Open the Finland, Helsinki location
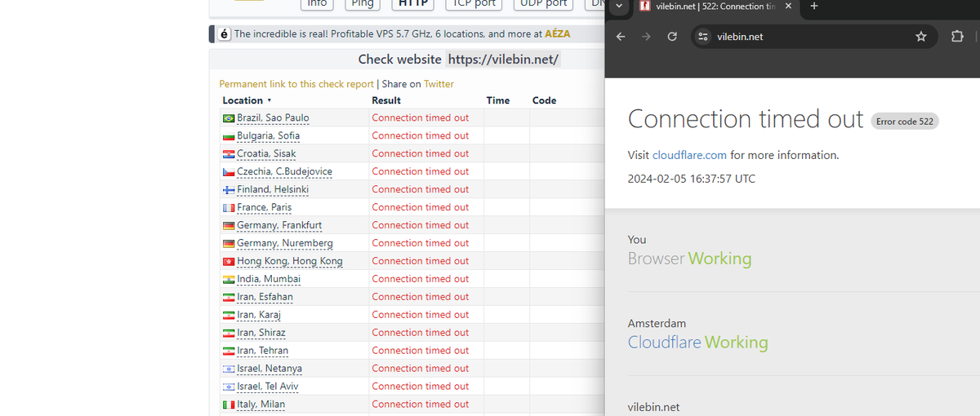This screenshot has height=416, width=980. coord(273,189)
